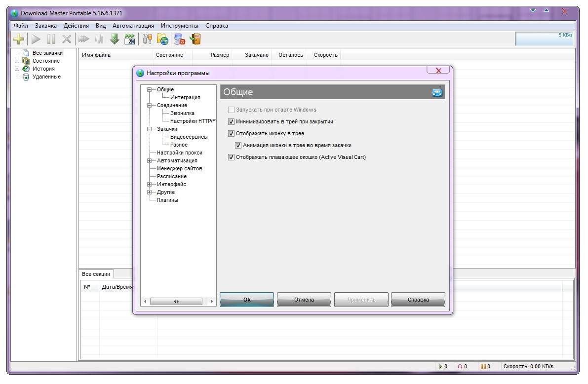588x384 pixels.
Task: Disable Анимация иконки в трее во время закачки
Action: [x=238, y=145]
